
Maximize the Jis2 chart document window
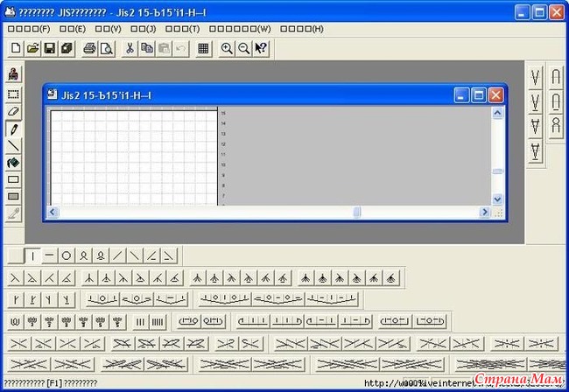click(479, 95)
